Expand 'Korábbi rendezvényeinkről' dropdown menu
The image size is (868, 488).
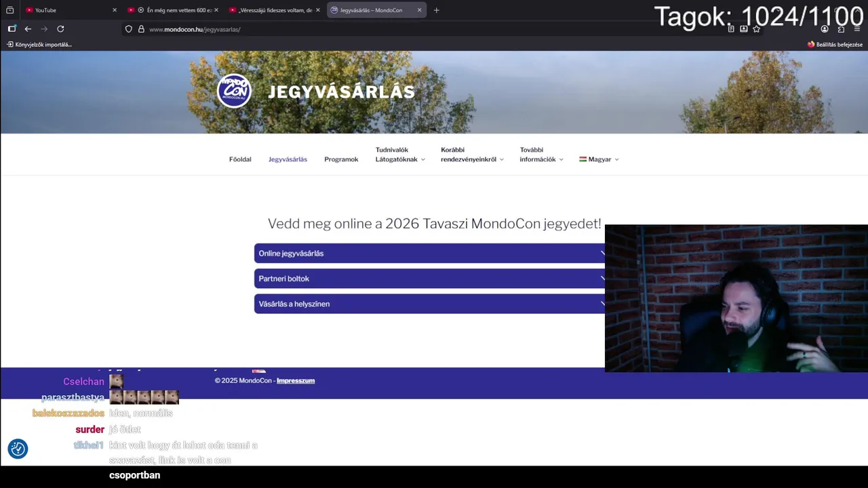point(472,155)
